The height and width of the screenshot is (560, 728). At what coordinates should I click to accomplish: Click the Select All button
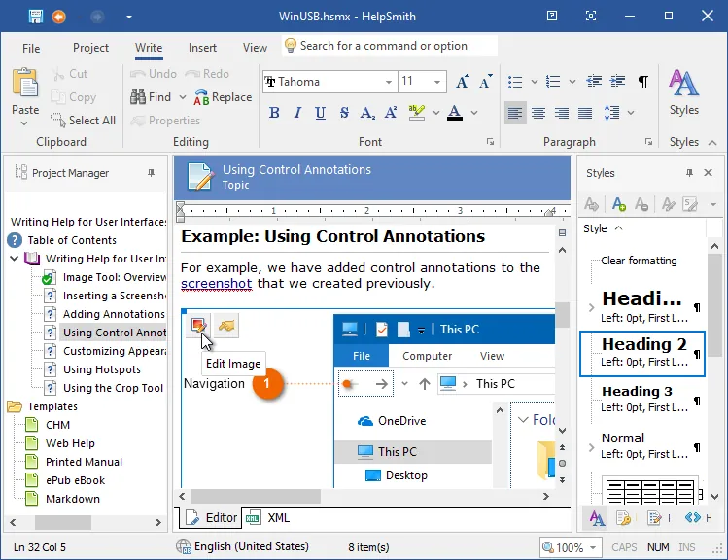[84, 121]
